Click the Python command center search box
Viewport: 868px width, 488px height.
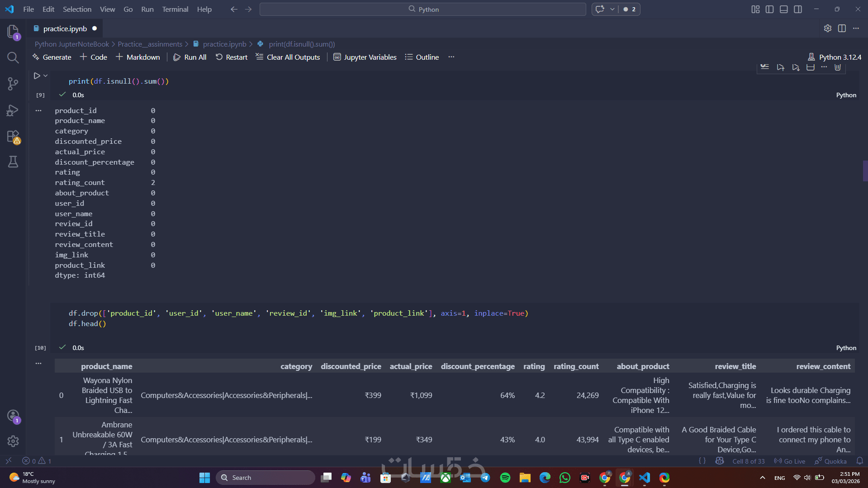[422, 9]
